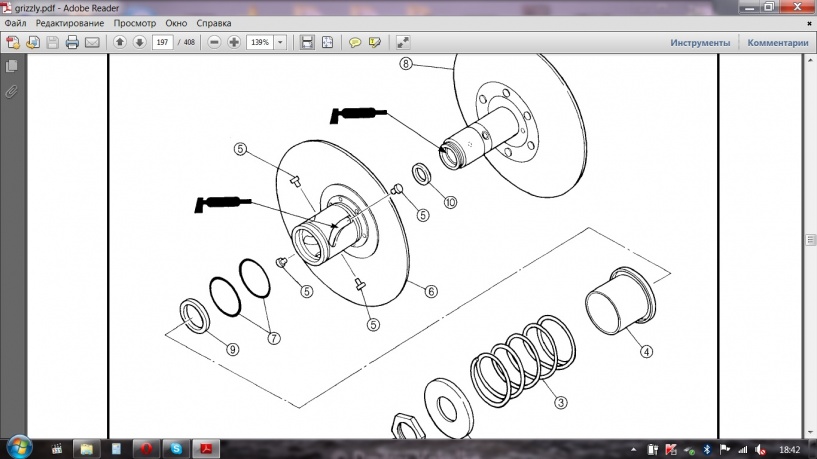The height and width of the screenshot is (459, 817).
Task: Zoom out using the minus button
Action: tap(214, 43)
